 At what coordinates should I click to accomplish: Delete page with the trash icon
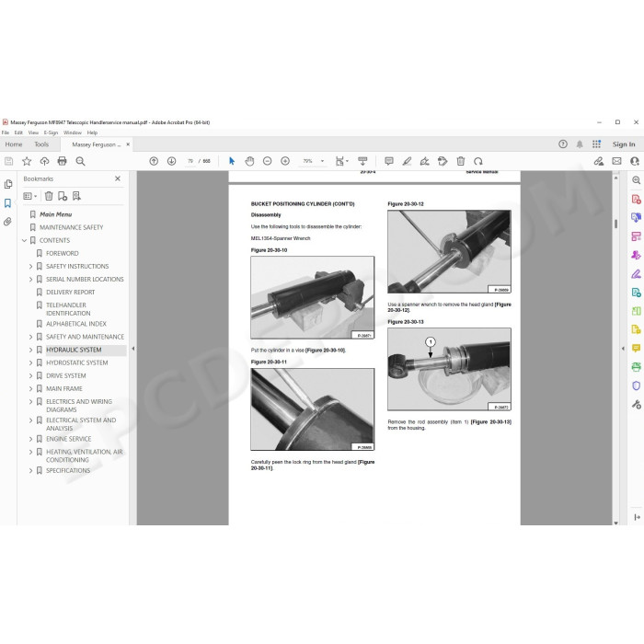point(460,161)
